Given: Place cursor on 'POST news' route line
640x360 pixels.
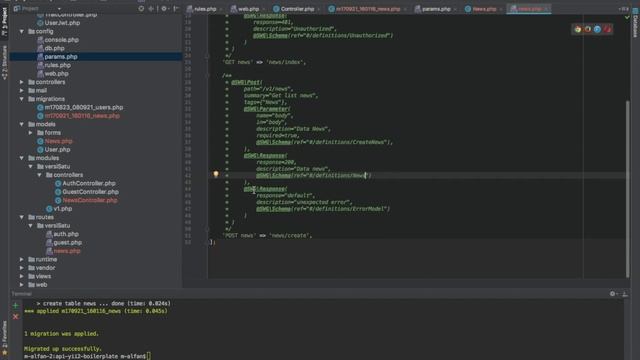Looking at the screenshot, I should (x=267, y=236).
